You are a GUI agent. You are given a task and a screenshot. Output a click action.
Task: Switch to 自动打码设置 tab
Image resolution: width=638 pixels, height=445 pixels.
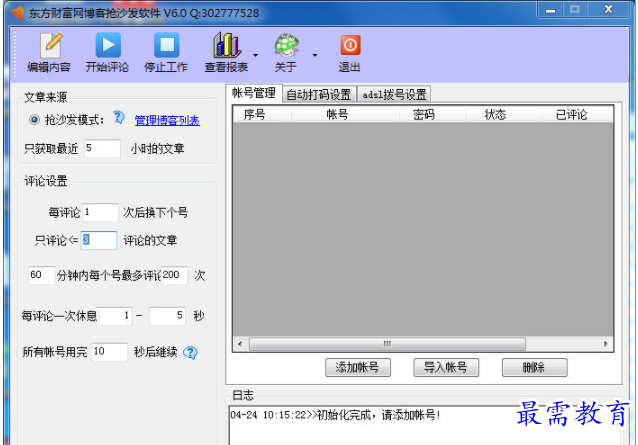[x=319, y=94]
